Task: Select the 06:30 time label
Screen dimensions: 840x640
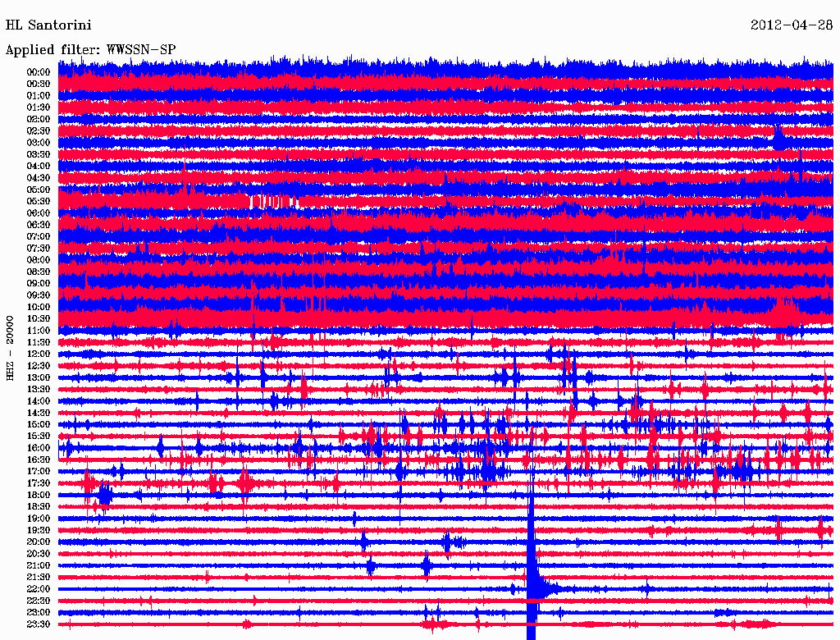Action: 39,225
